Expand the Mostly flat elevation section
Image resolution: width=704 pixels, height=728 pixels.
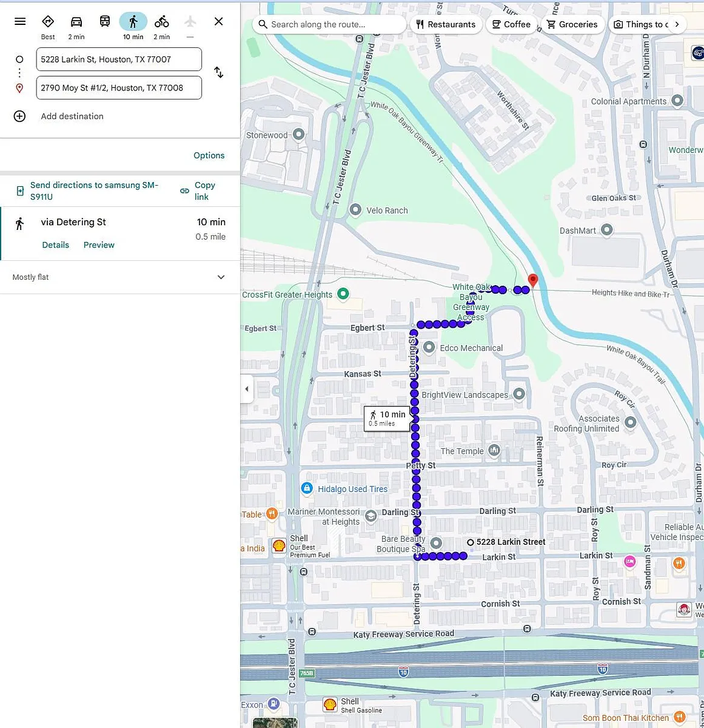click(x=120, y=277)
